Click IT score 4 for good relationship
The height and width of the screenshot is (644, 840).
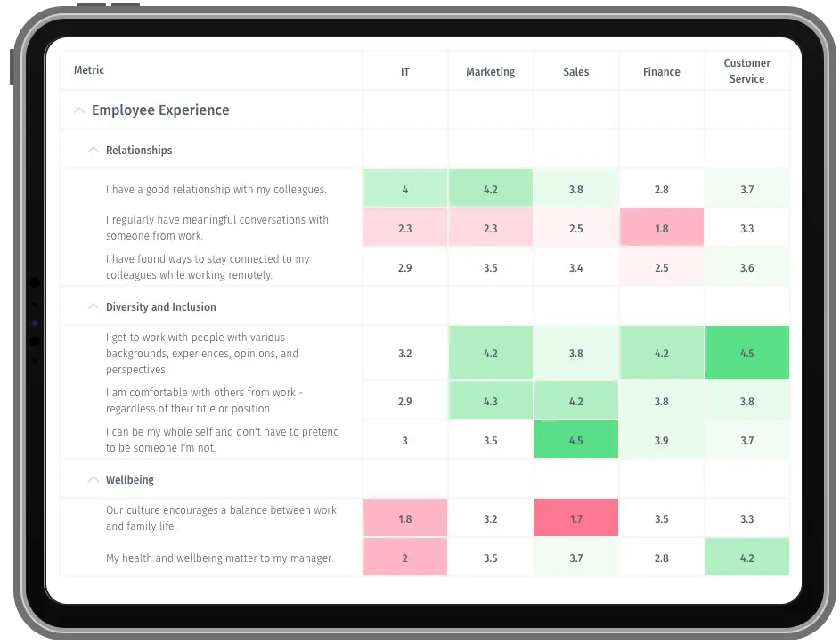pos(405,189)
